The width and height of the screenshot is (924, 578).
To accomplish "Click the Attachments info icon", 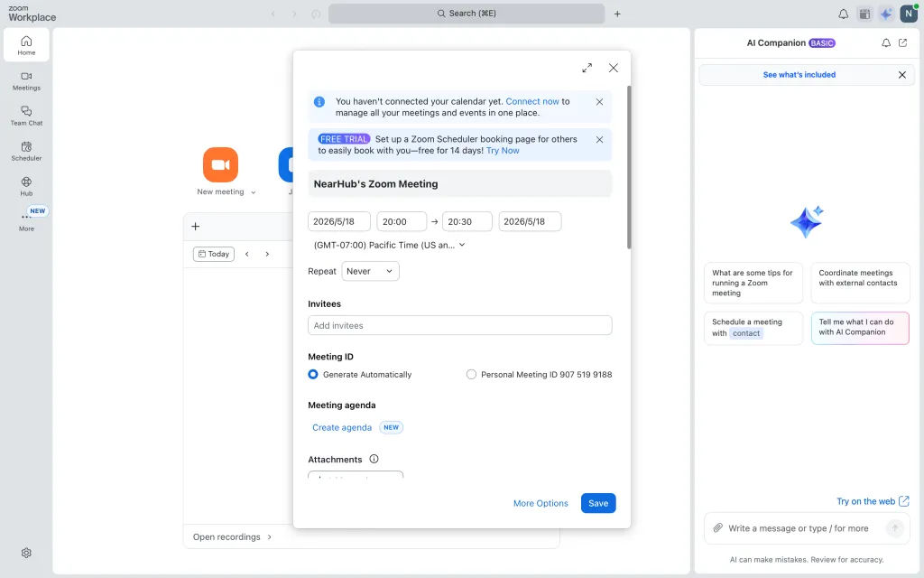I will (374, 459).
